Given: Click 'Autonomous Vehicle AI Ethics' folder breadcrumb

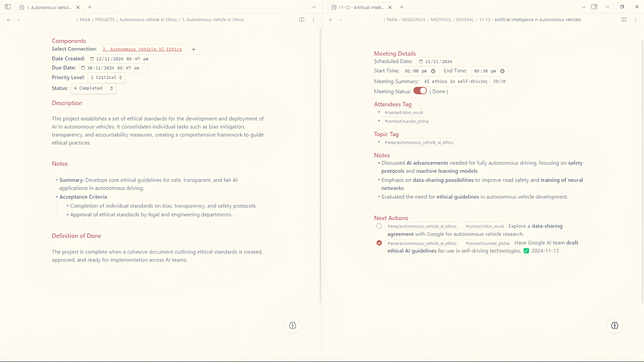Looking at the screenshot, I should click(x=148, y=19).
